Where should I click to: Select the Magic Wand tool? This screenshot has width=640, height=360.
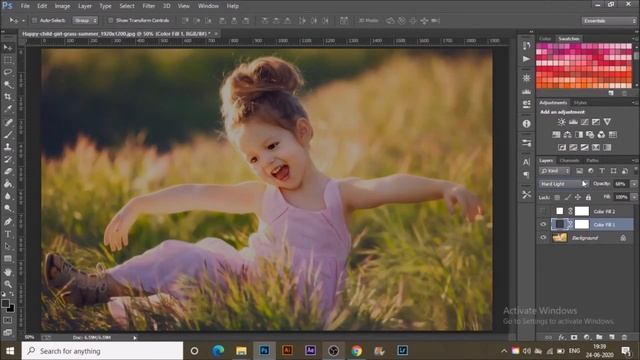tap(8, 84)
